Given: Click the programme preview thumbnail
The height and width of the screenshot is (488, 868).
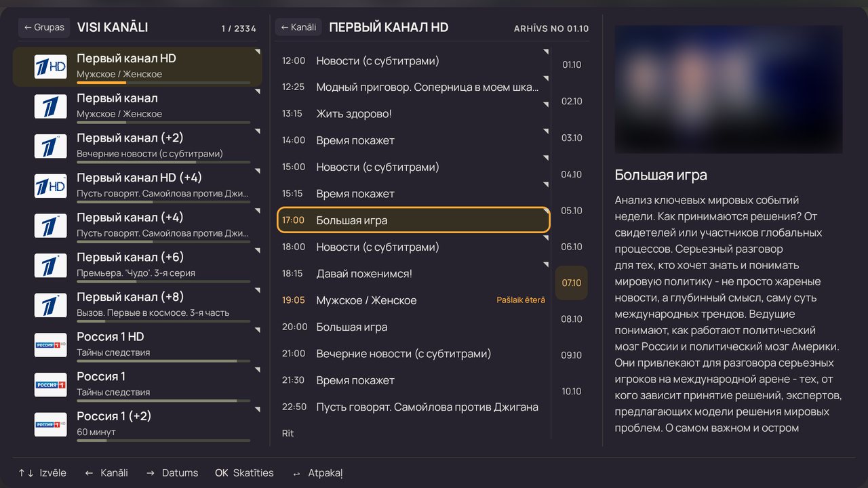Looking at the screenshot, I should [729, 89].
